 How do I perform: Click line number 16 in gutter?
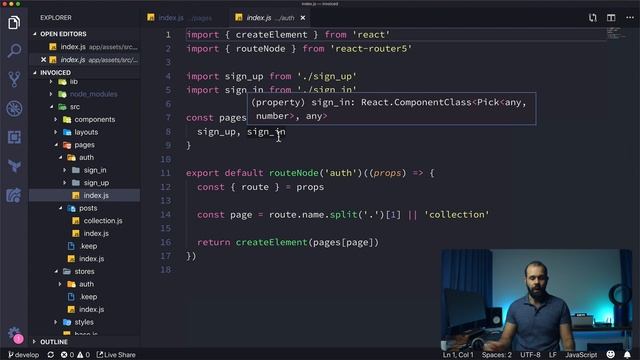pyautogui.click(x=165, y=242)
